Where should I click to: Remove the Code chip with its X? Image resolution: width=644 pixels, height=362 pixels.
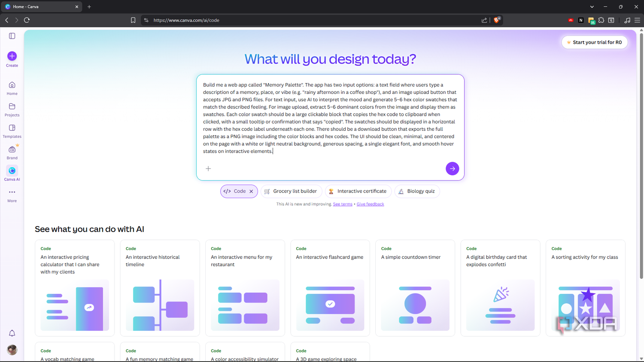pyautogui.click(x=251, y=191)
